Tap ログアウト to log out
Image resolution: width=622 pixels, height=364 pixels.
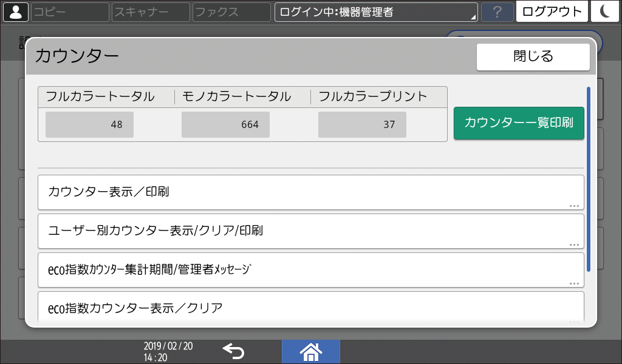(x=552, y=11)
